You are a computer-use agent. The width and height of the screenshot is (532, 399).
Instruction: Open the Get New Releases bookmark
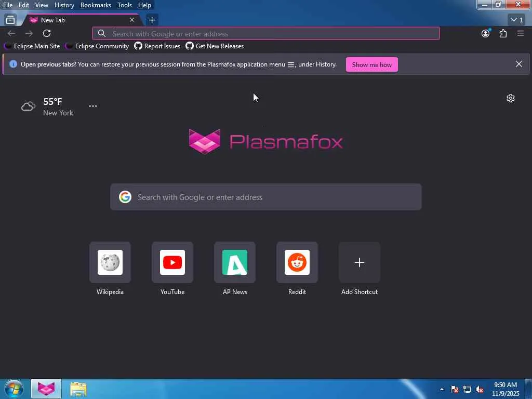click(215, 46)
